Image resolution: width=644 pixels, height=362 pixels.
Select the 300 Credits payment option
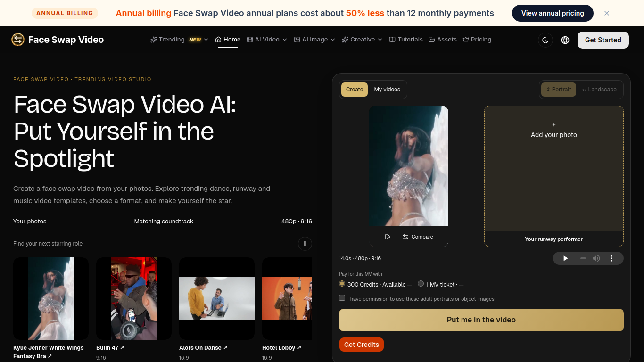[342, 284]
